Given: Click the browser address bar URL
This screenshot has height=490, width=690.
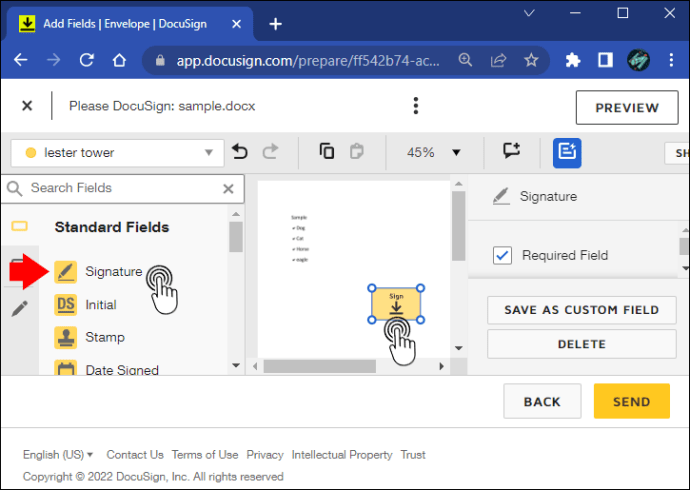Looking at the screenshot, I should point(308,60).
